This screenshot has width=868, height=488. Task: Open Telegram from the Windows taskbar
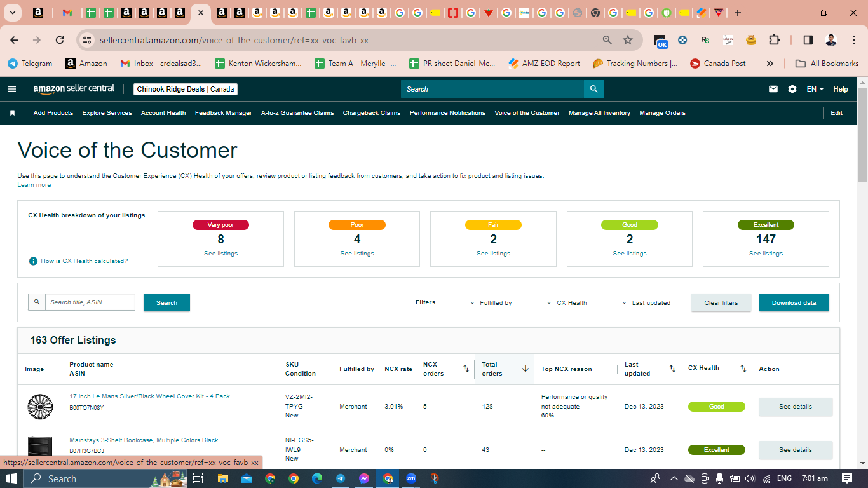(341, 478)
